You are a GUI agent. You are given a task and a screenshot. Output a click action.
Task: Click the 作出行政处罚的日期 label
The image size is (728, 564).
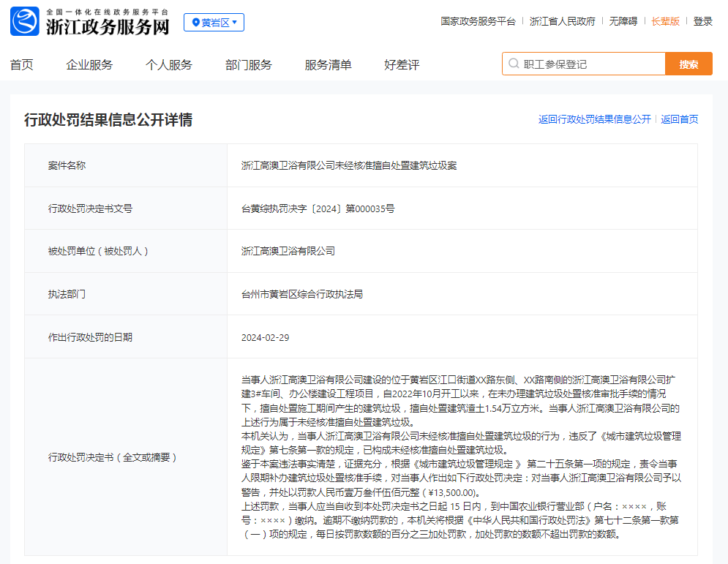pos(90,337)
